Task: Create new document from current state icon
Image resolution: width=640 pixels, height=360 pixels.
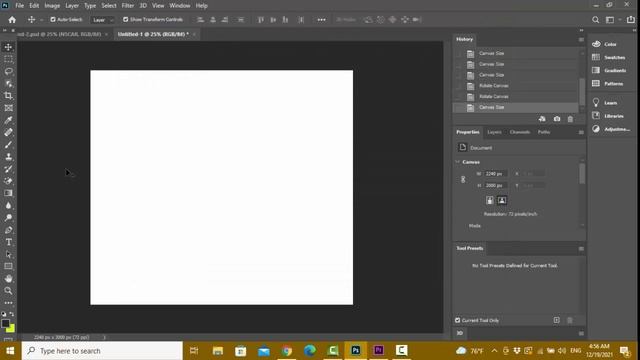Action: coord(542,119)
